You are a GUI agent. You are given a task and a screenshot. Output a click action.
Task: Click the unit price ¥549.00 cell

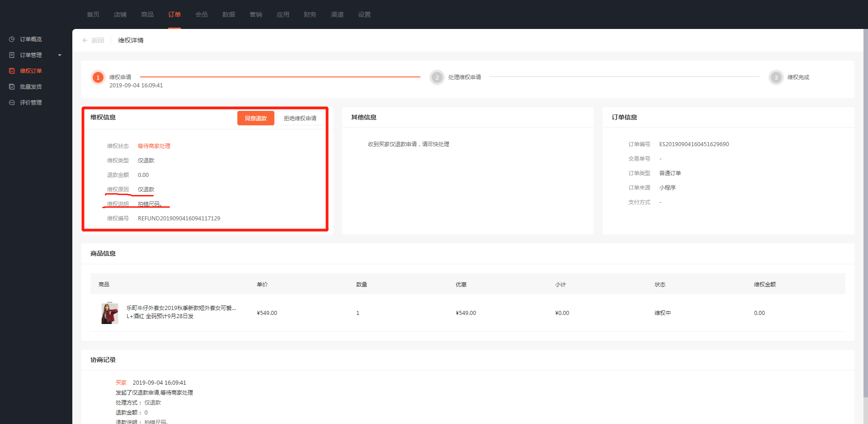pos(267,313)
